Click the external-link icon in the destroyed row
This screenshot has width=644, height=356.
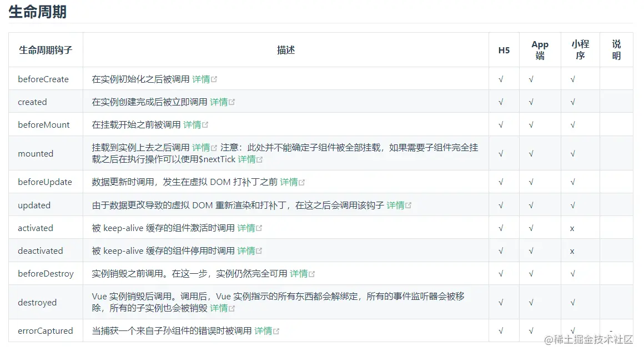[232, 308]
